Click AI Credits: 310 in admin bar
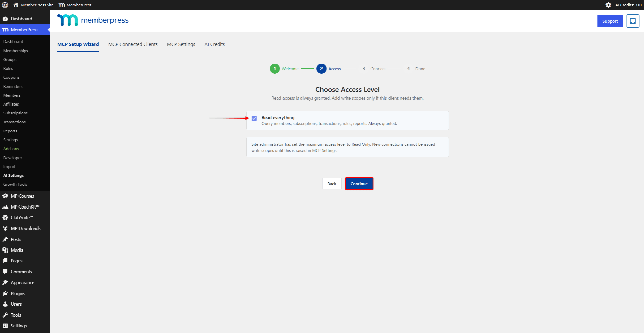644x333 pixels. pyautogui.click(x=628, y=5)
